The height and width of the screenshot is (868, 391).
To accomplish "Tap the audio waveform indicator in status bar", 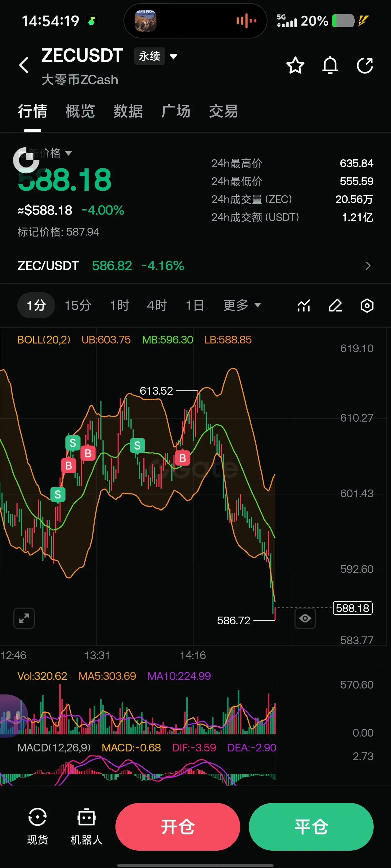I will tap(246, 21).
